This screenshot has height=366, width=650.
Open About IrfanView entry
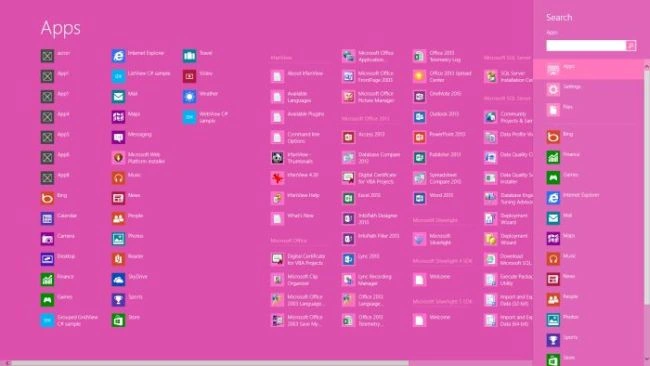(x=297, y=76)
